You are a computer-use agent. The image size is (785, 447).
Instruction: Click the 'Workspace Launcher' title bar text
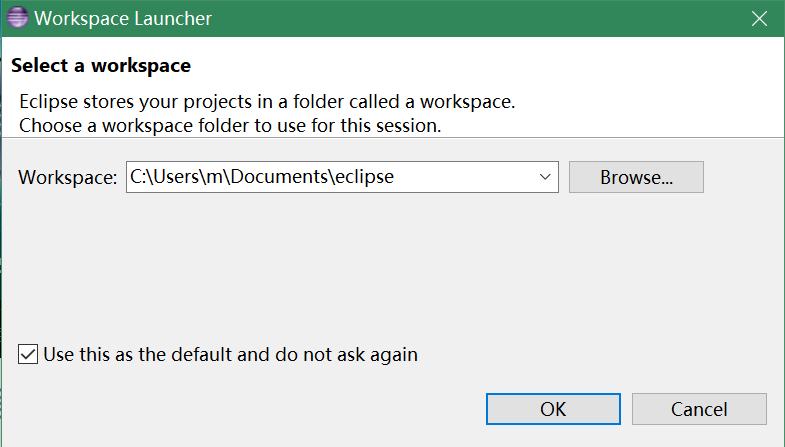123,18
